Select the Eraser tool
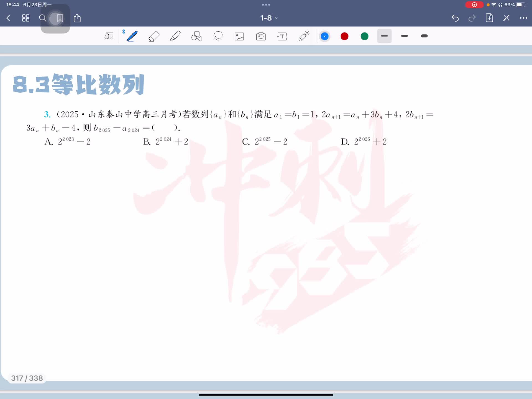Viewport: 532px width, 399px height. coord(154,36)
